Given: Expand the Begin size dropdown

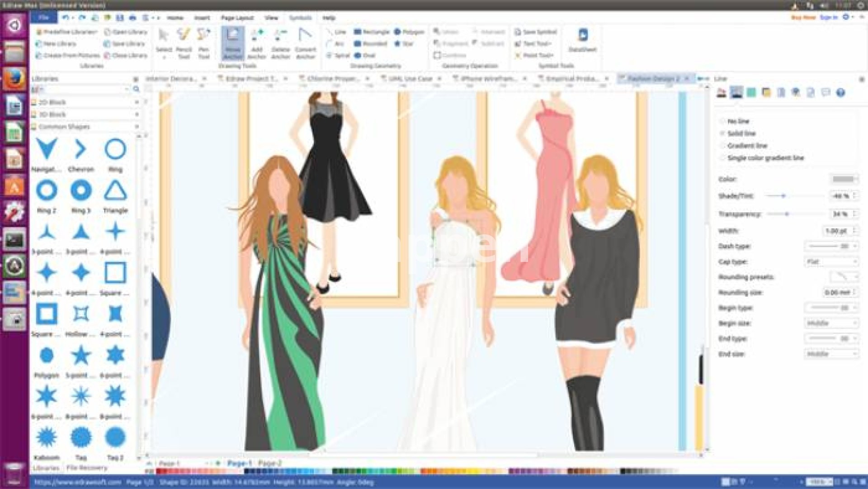Looking at the screenshot, I should click(831, 323).
